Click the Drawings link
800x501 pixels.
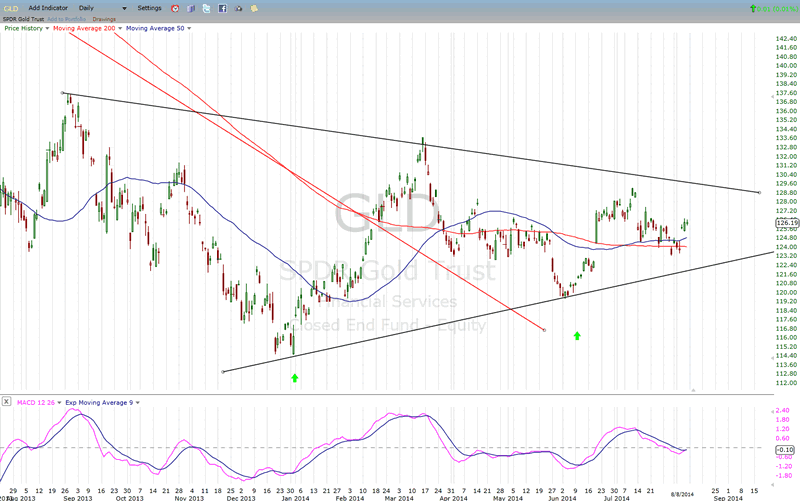[x=105, y=18]
